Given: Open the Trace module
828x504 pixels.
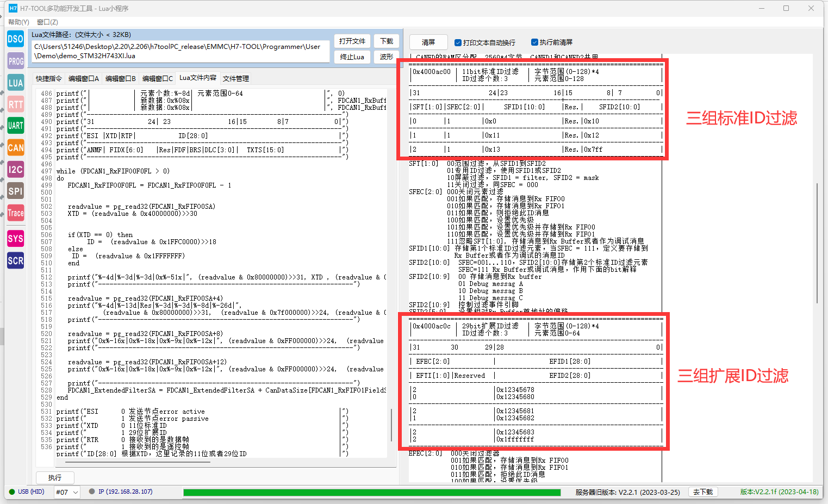Looking at the screenshot, I should 16,213.
